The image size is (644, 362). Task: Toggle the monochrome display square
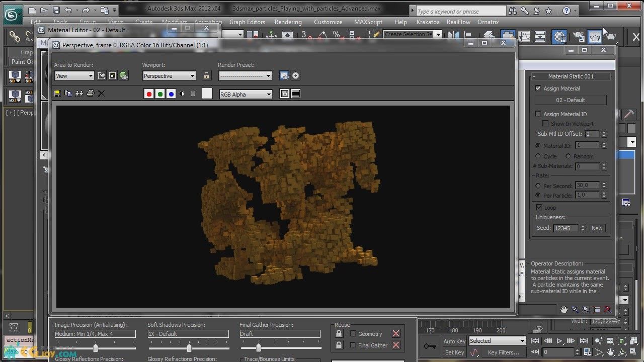[193, 94]
